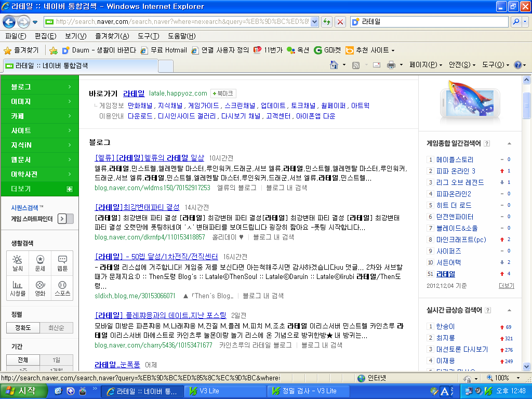Click 더보기 link under game search ranking

pyautogui.click(x=506, y=286)
